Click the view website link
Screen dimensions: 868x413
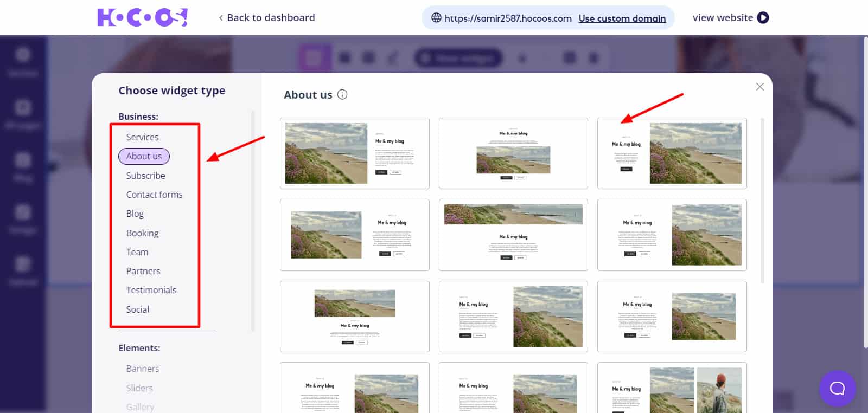pos(722,18)
